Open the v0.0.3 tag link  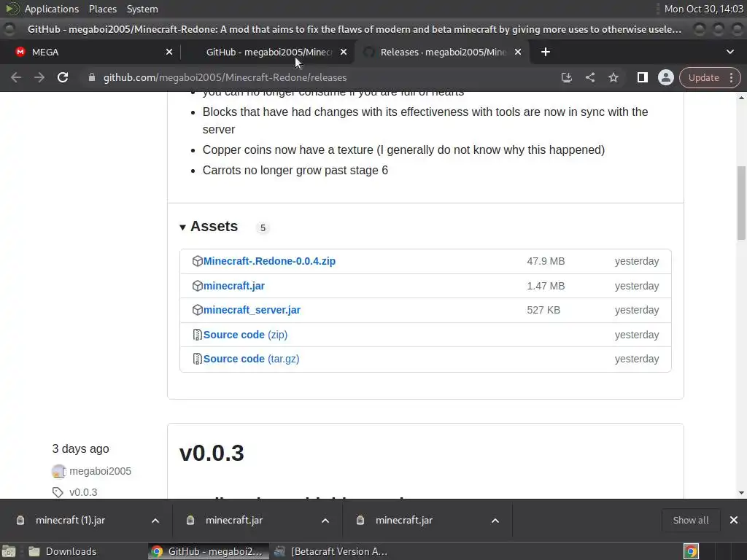(83, 492)
